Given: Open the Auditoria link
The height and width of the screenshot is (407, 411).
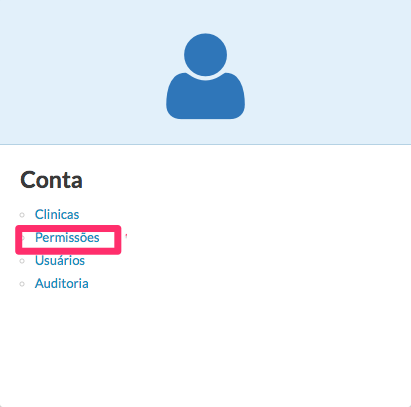Looking at the screenshot, I should pos(62,284).
